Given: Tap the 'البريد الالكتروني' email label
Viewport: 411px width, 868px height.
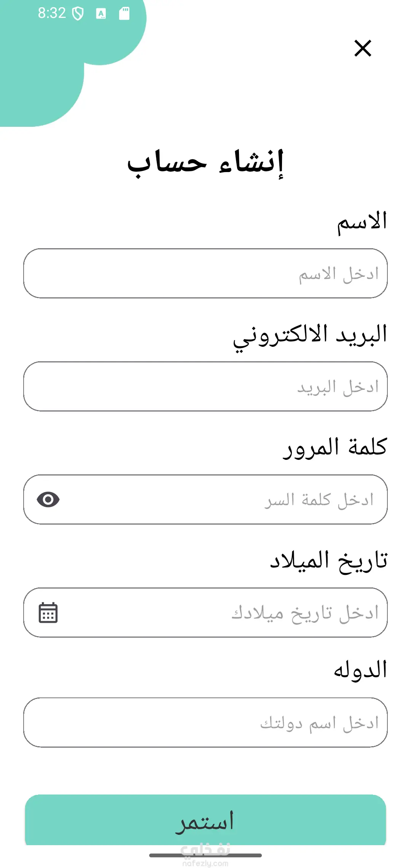Looking at the screenshot, I should (310, 336).
